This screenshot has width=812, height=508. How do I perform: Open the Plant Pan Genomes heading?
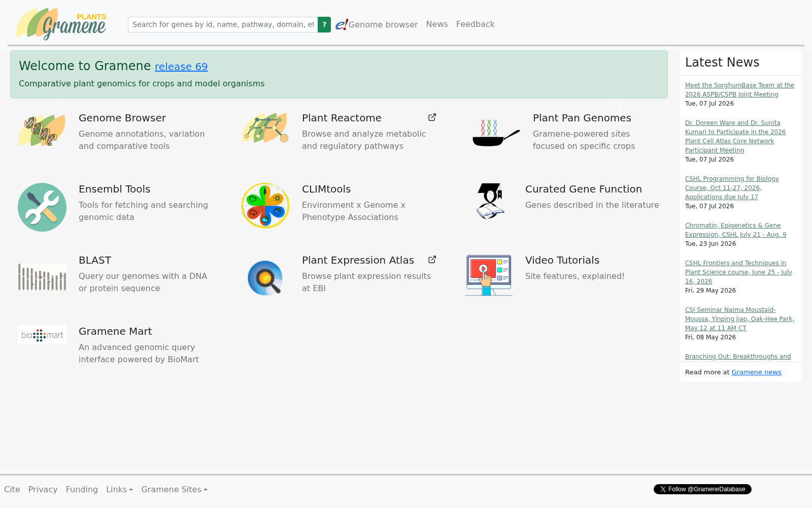(582, 118)
